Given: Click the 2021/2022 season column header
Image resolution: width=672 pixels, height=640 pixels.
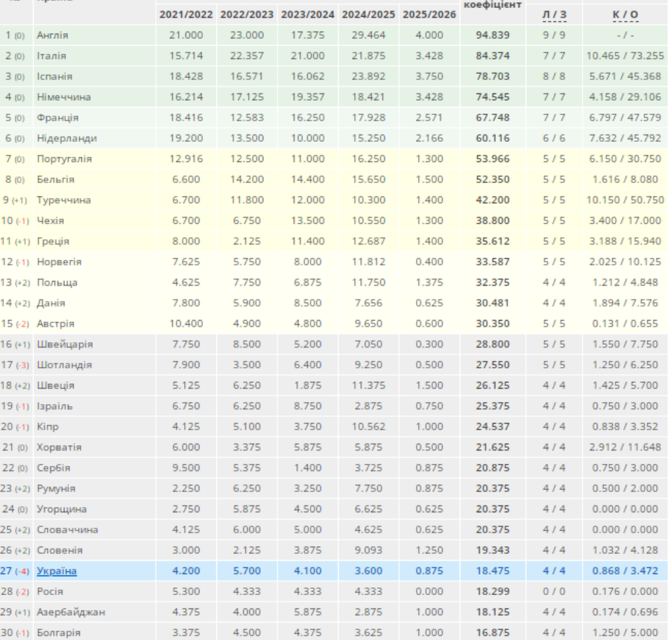Looking at the screenshot, I should (x=186, y=15).
